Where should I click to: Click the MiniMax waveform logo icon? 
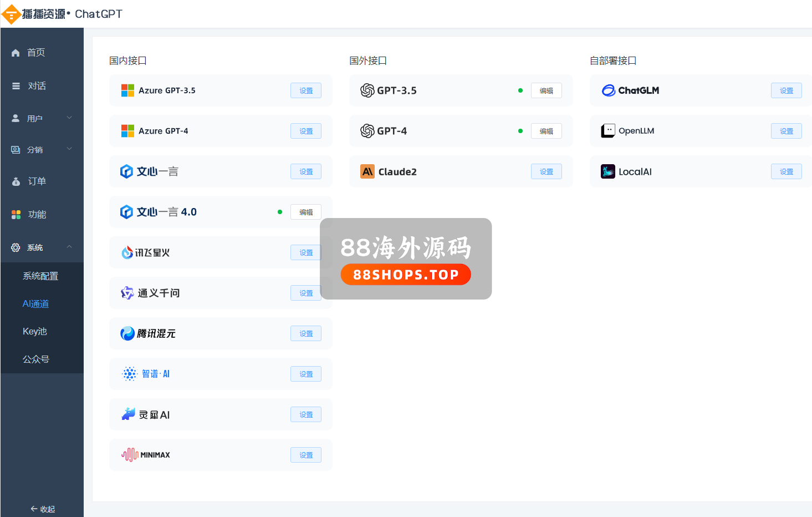pos(130,455)
